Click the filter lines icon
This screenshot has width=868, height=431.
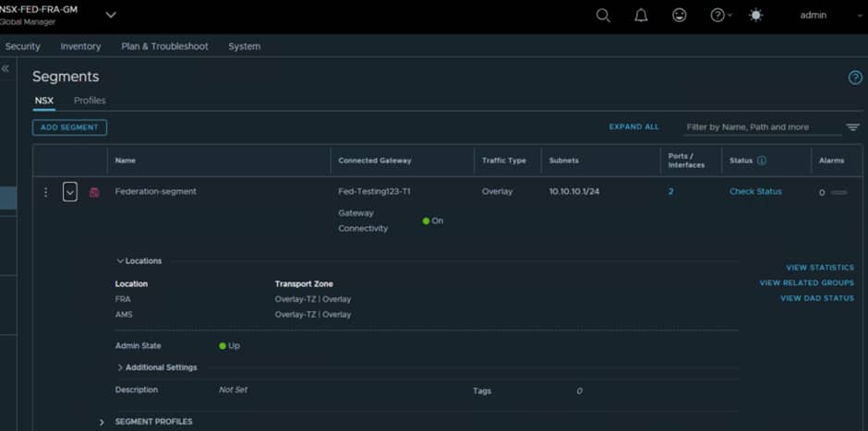tap(852, 127)
